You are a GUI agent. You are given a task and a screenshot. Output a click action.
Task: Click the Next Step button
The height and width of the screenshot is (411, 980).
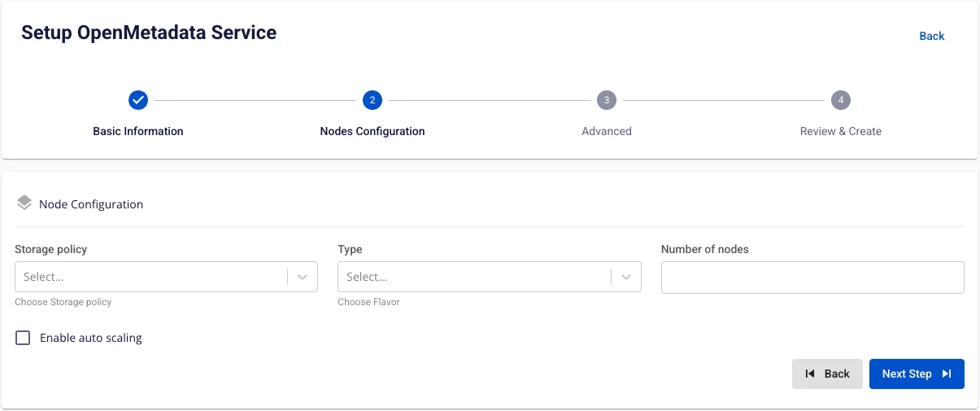[917, 374]
